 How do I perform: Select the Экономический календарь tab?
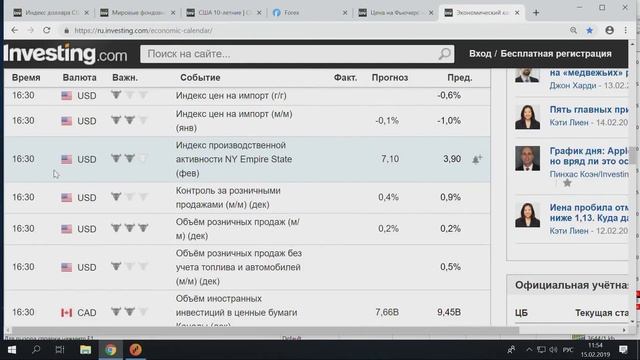(x=481, y=13)
